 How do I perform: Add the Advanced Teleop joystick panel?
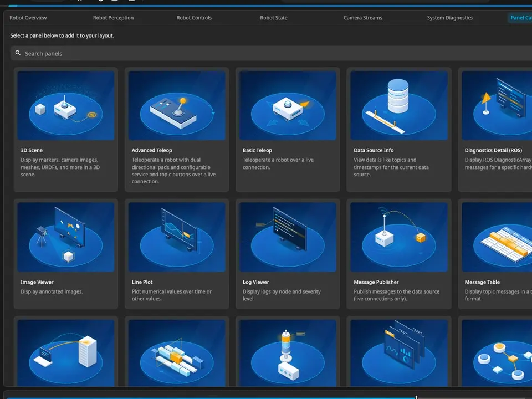click(x=177, y=105)
